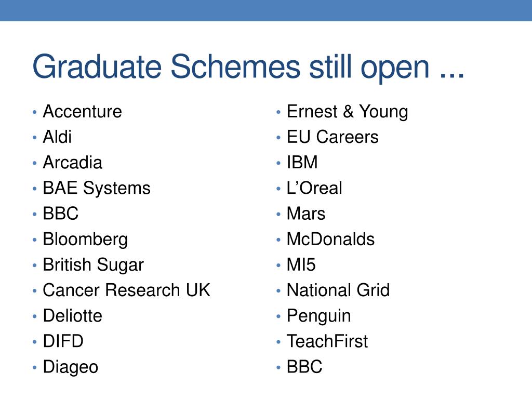Click the EU Careers entry

[x=332, y=137]
